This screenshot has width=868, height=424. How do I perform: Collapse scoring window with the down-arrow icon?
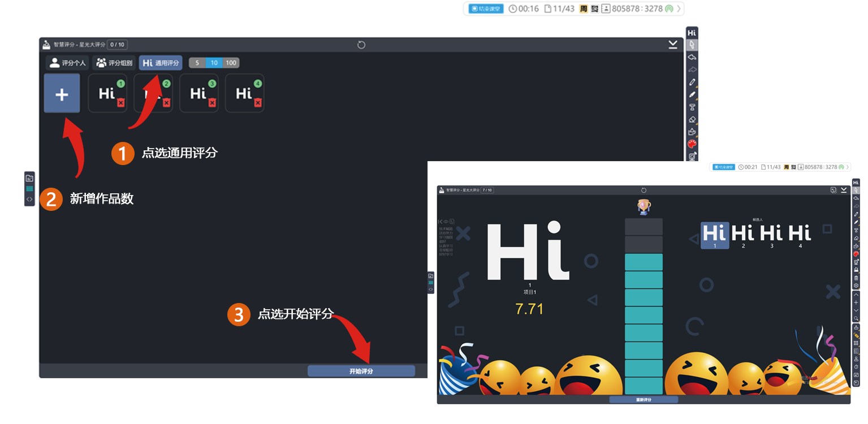tap(673, 45)
